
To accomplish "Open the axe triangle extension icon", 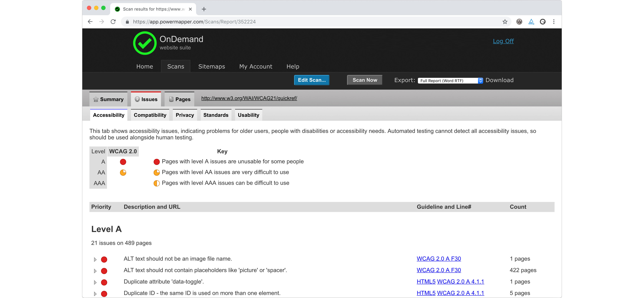I will 531,22.
